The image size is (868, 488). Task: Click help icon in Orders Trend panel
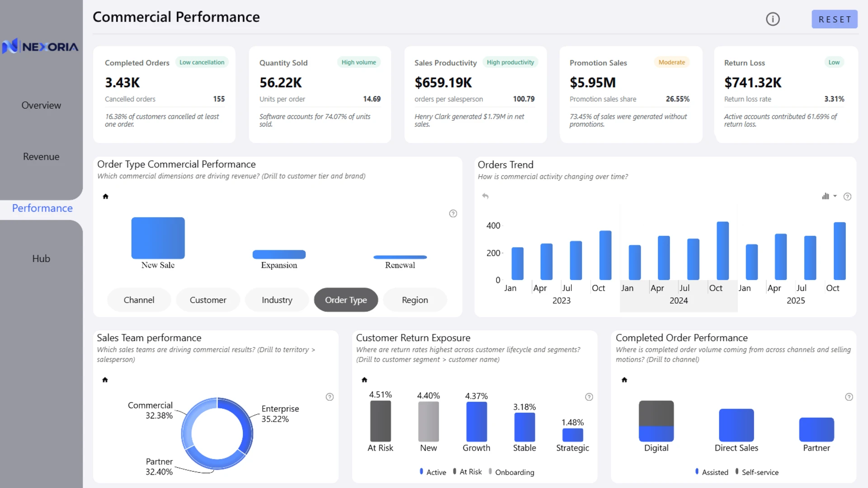click(x=848, y=197)
